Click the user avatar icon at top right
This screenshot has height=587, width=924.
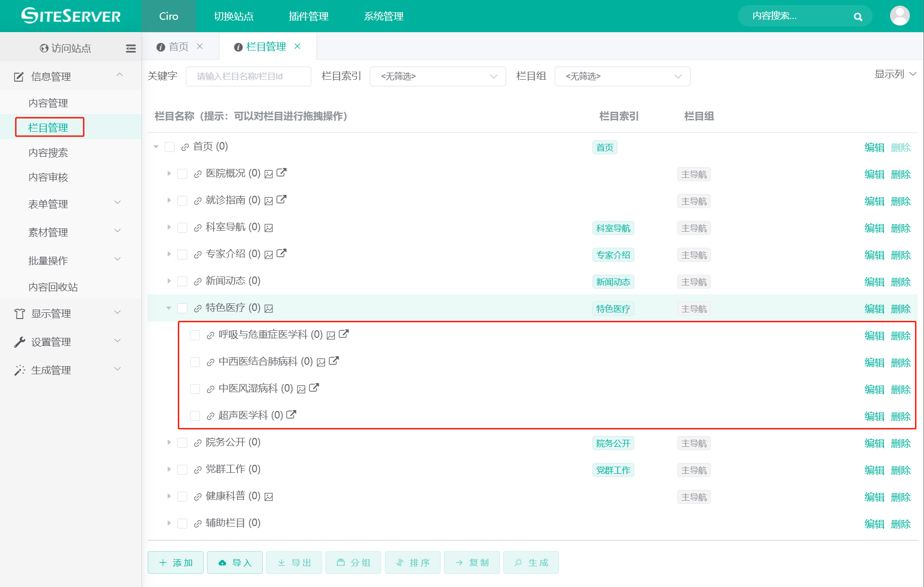click(899, 16)
